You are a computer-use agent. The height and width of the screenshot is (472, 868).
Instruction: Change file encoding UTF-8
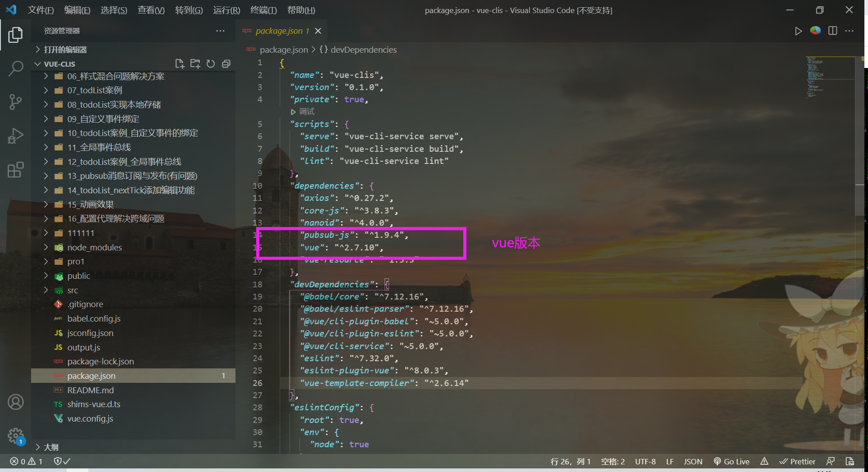645,461
